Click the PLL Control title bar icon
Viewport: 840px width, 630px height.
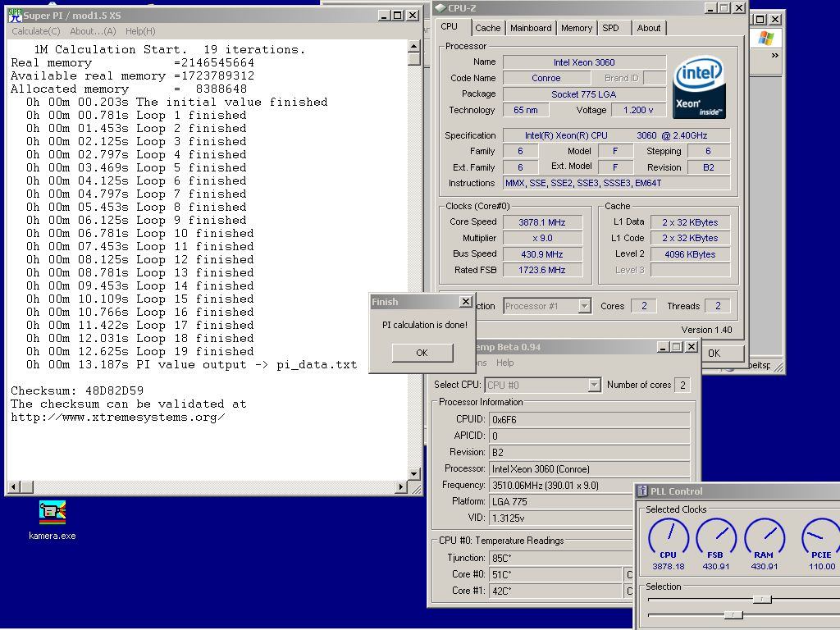642,491
